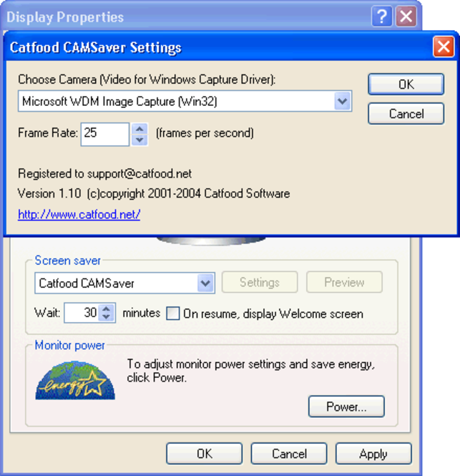Click the Power... button
Image resolution: width=460 pixels, height=476 pixels.
pyautogui.click(x=346, y=407)
